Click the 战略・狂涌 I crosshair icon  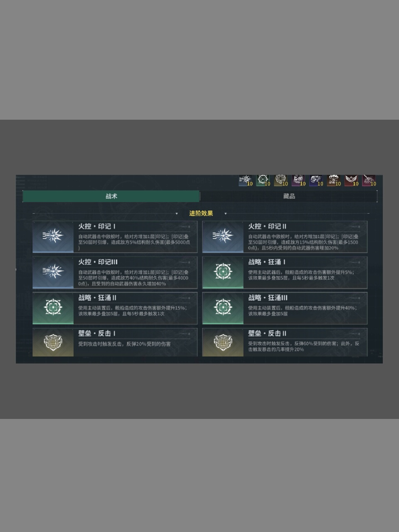pyautogui.click(x=223, y=272)
